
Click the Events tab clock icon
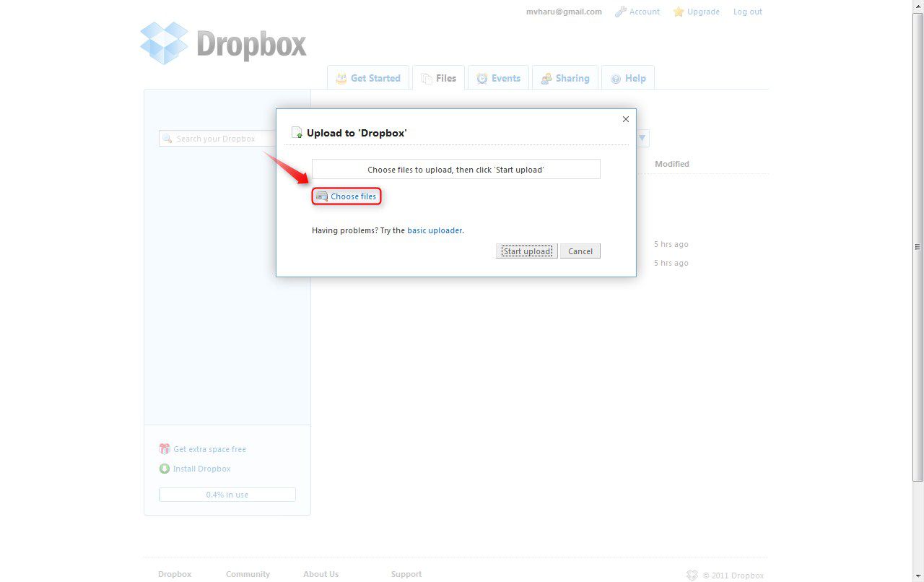point(482,79)
